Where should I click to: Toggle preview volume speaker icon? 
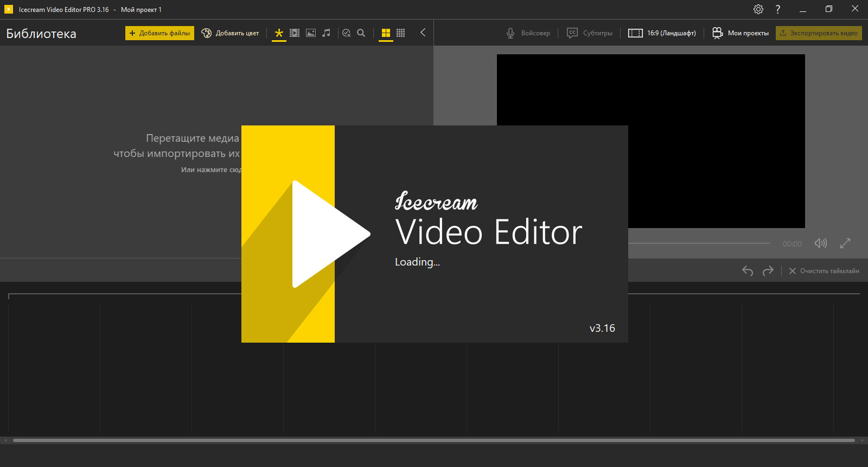click(820, 243)
